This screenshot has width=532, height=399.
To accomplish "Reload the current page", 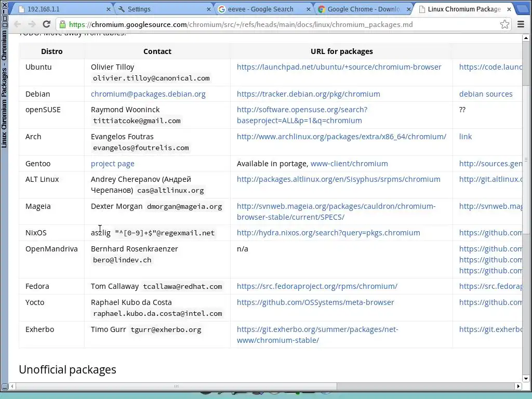I will click(x=46, y=24).
